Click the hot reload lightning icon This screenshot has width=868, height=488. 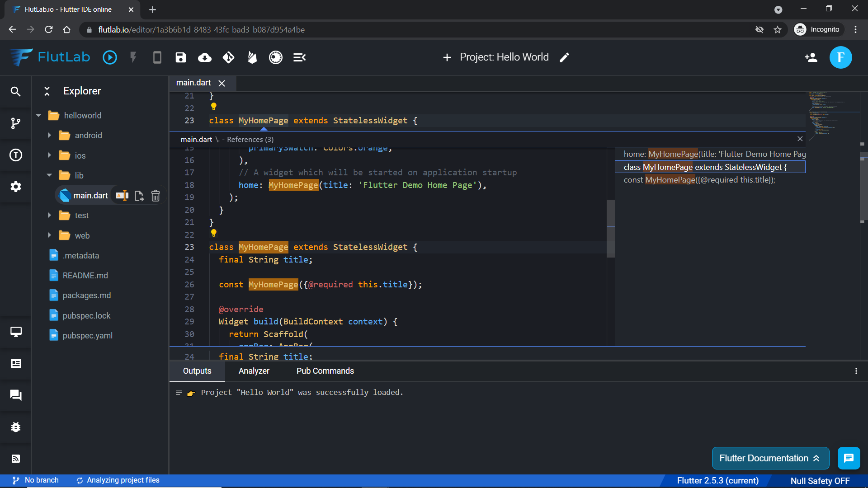(x=133, y=57)
